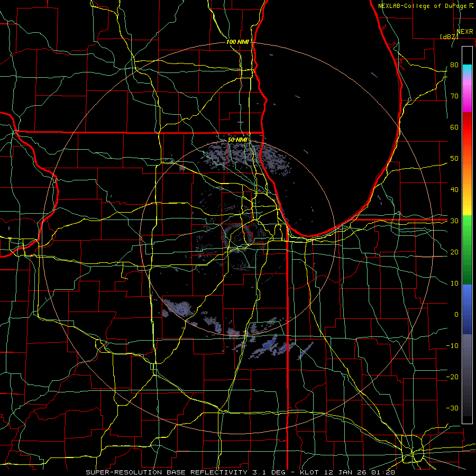Click the "SUPER-RESOLUTION BASE REFLECTIVITY" caption text
This screenshot has height=476, width=476.
coord(167,472)
